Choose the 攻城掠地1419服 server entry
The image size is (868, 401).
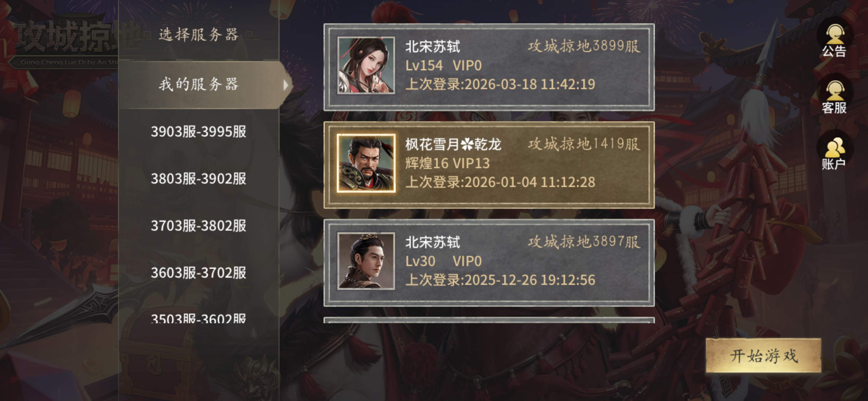click(x=489, y=165)
